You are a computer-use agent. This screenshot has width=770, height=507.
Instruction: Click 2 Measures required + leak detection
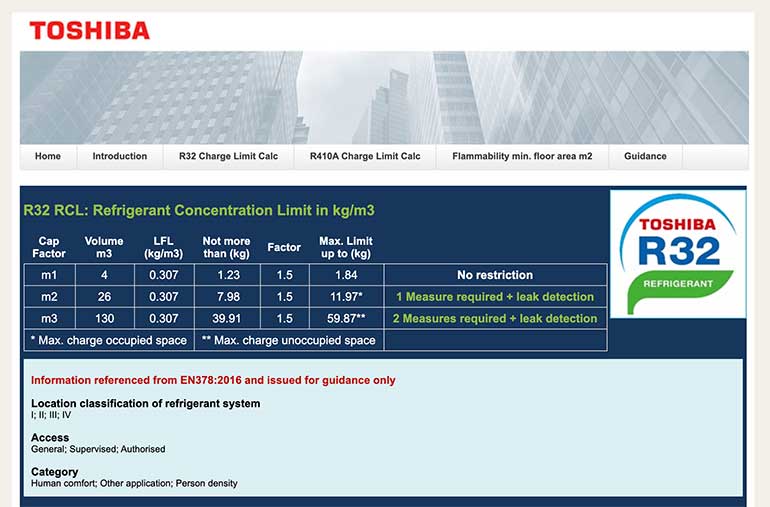(x=495, y=318)
